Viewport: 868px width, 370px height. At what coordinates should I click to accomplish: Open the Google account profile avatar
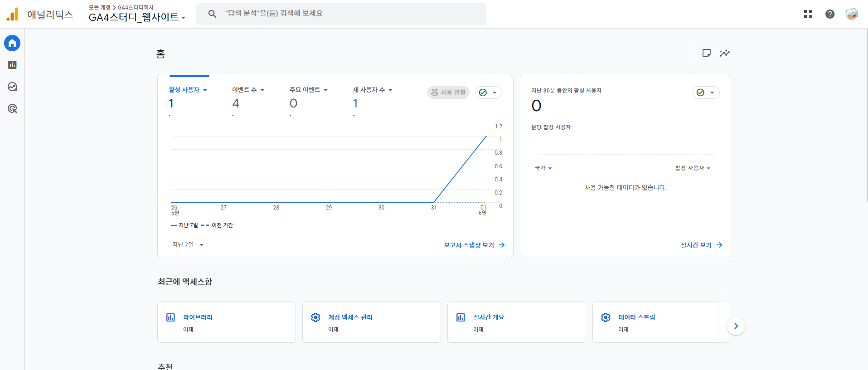point(851,14)
